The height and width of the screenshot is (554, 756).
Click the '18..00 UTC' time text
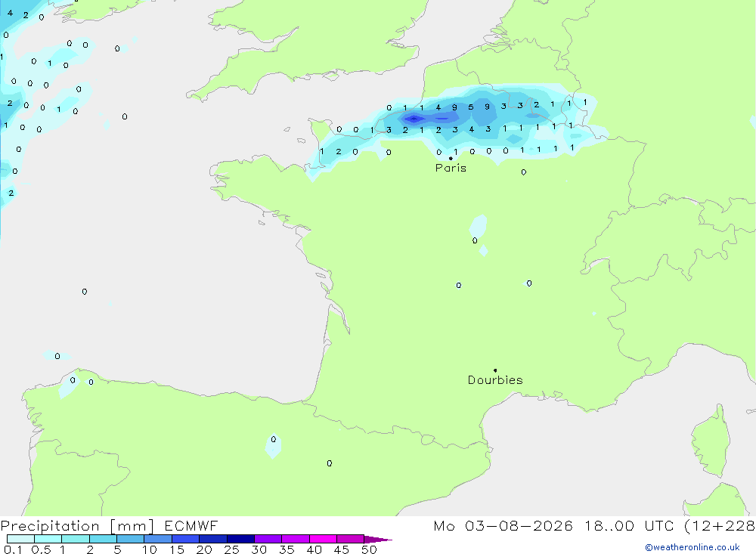pos(629,525)
